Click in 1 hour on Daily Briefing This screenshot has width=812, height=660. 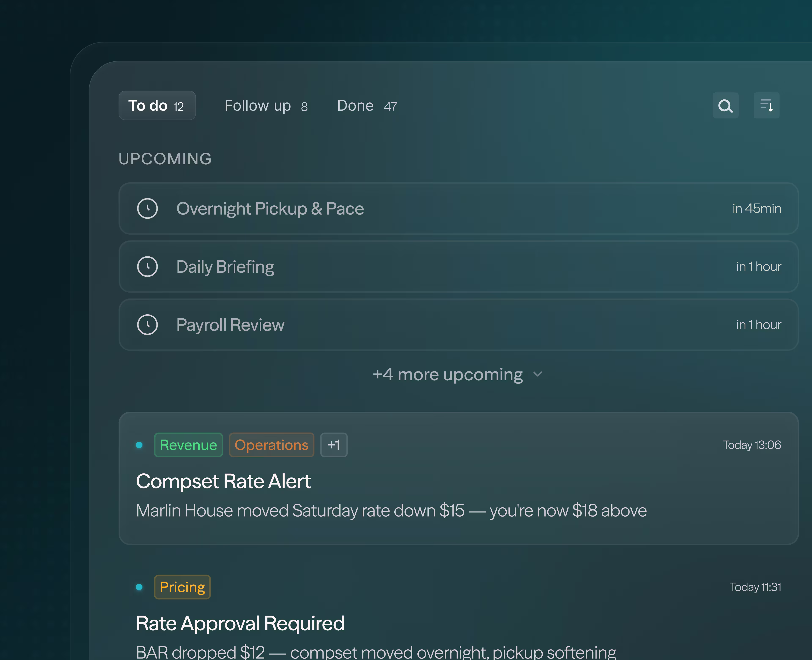coord(759,267)
